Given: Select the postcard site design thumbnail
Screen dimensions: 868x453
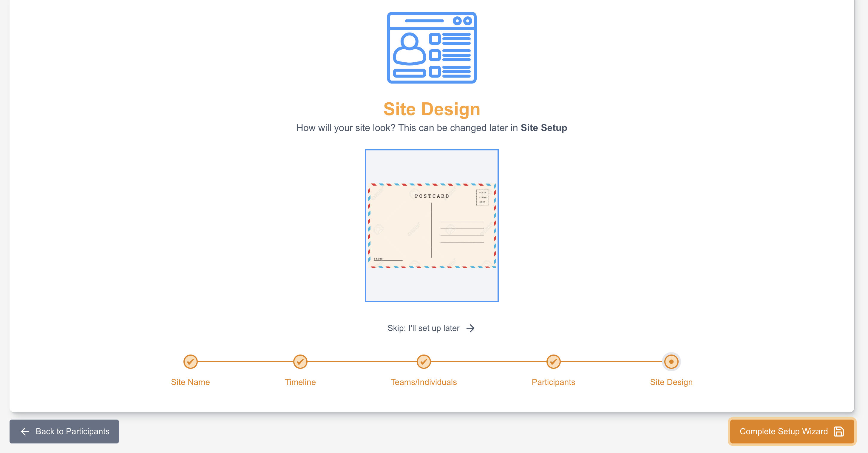Looking at the screenshot, I should [432, 226].
